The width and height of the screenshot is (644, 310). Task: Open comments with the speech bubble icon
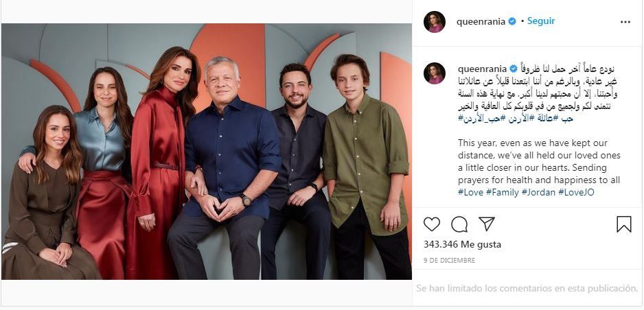coord(459,224)
